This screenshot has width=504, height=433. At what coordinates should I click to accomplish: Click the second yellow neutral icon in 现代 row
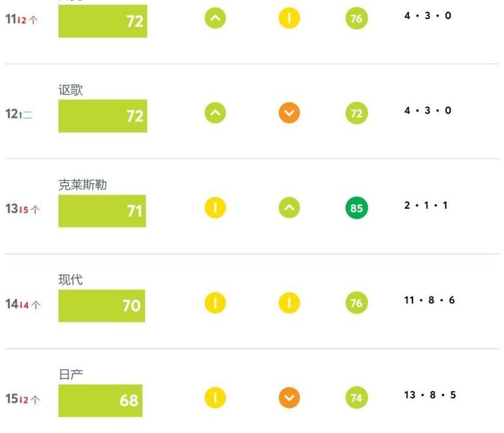tap(289, 303)
